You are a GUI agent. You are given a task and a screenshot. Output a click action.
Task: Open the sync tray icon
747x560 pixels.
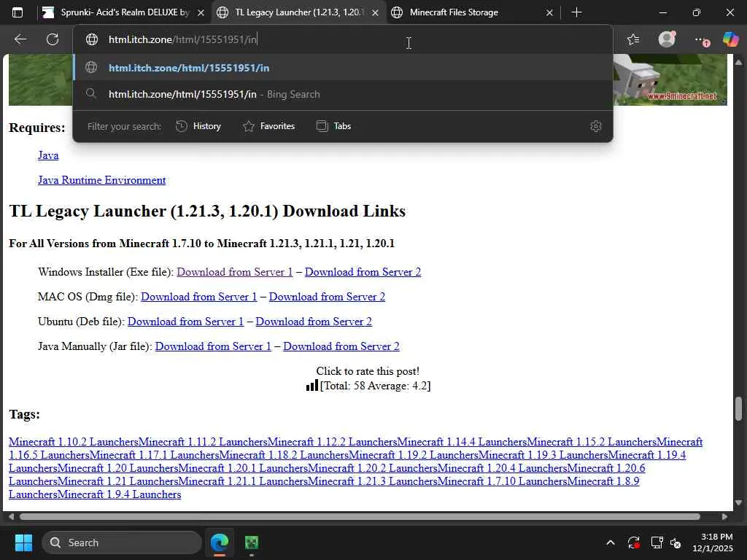tap(634, 542)
